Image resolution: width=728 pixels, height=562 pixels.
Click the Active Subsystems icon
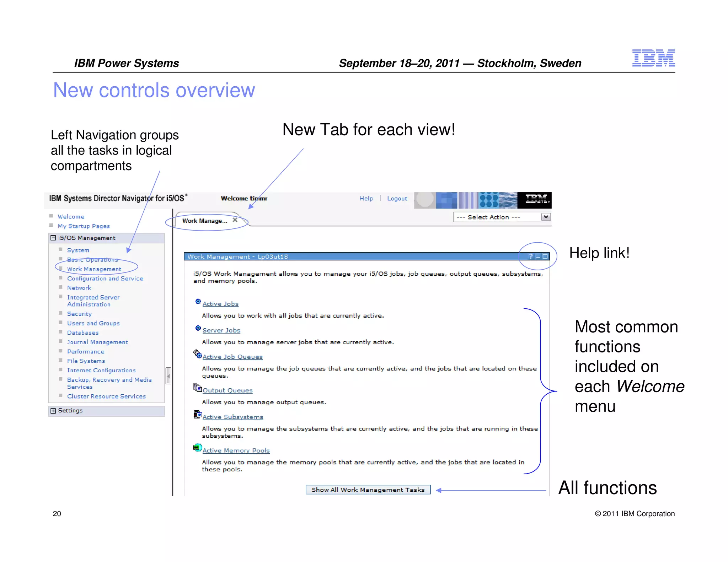(x=198, y=414)
